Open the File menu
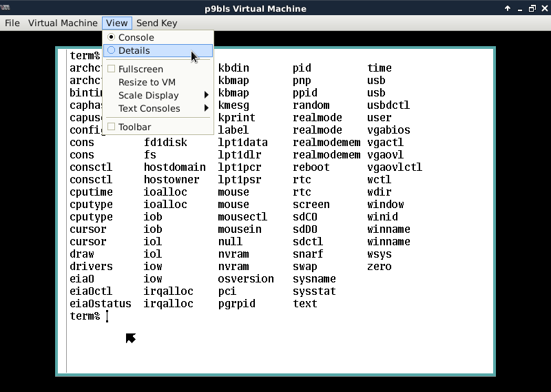The width and height of the screenshot is (551, 392). pyautogui.click(x=12, y=23)
